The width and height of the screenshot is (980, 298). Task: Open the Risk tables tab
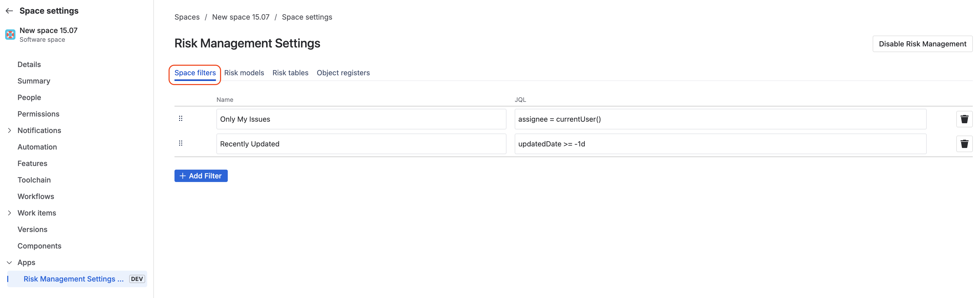click(290, 73)
